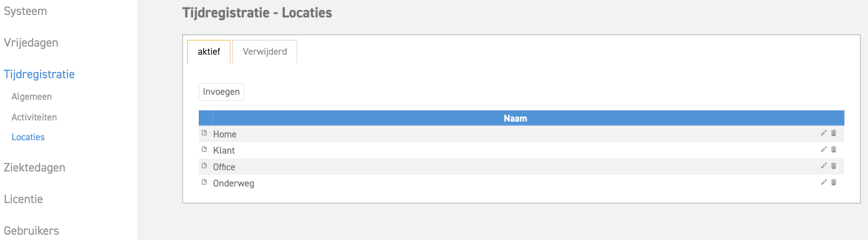Viewport: 868px width, 240px height.
Task: Open the Activiteiten submenu link
Action: click(34, 117)
